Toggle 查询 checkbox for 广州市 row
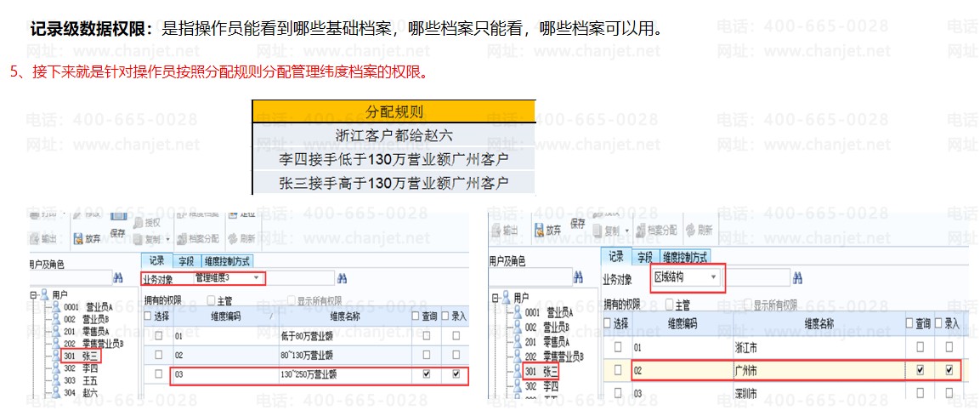The height and width of the screenshot is (416, 980). [x=920, y=371]
